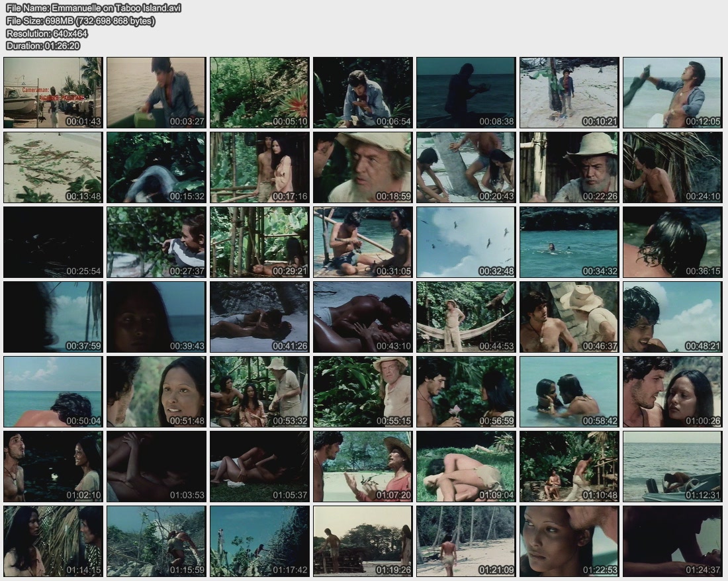This screenshot has width=728, height=581.
Task: Click the sea view frame at 00:50:04
Action: click(x=53, y=392)
